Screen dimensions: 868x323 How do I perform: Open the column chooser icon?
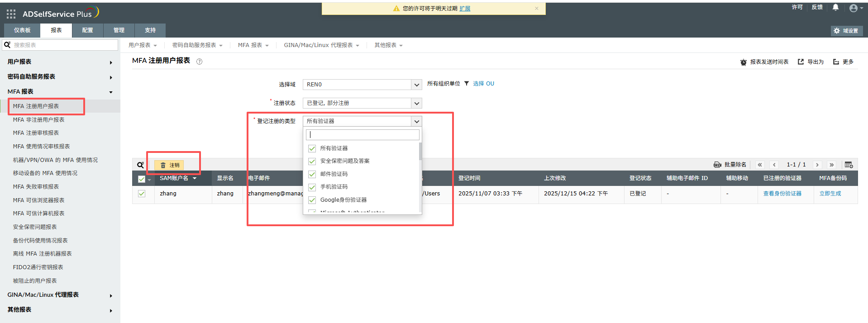[x=849, y=165]
